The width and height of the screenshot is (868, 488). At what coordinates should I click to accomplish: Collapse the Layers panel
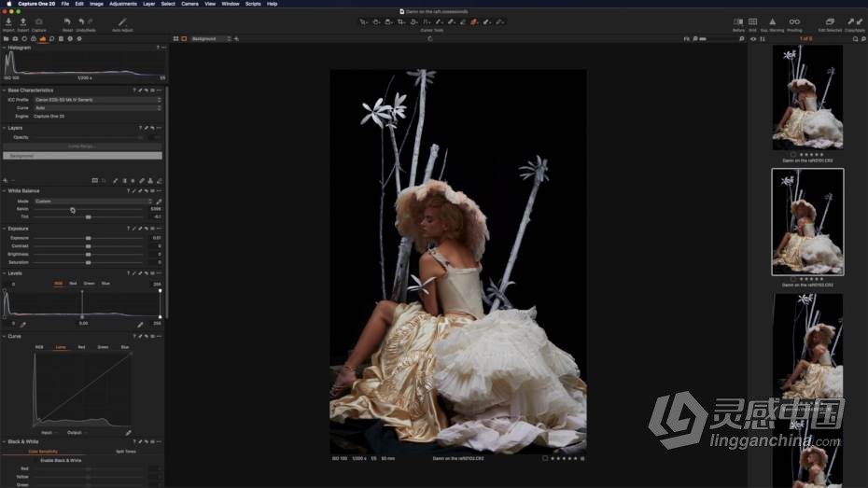(5, 128)
